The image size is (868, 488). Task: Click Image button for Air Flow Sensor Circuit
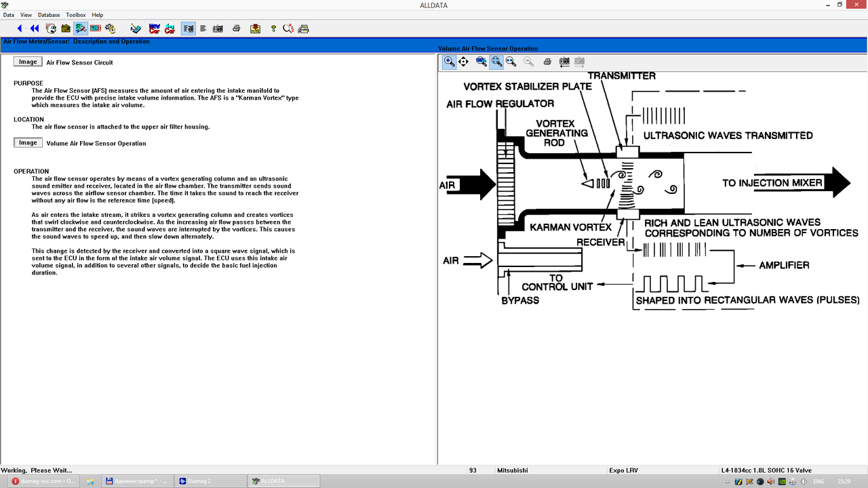pos(28,62)
